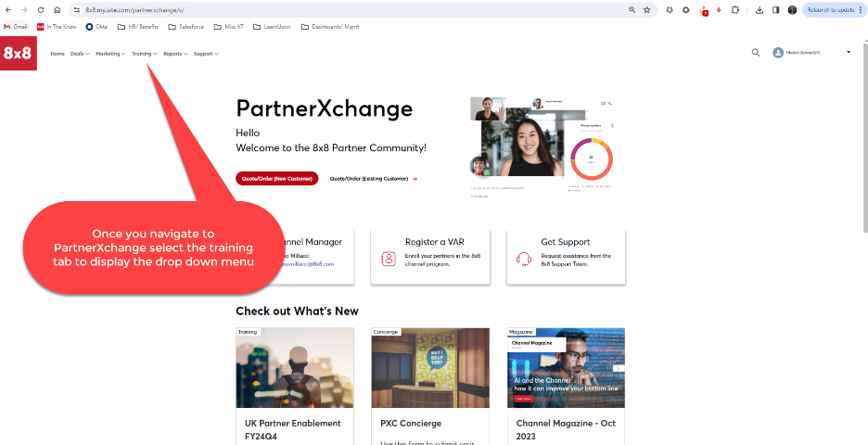Open the browser Downloads icon

(x=759, y=10)
